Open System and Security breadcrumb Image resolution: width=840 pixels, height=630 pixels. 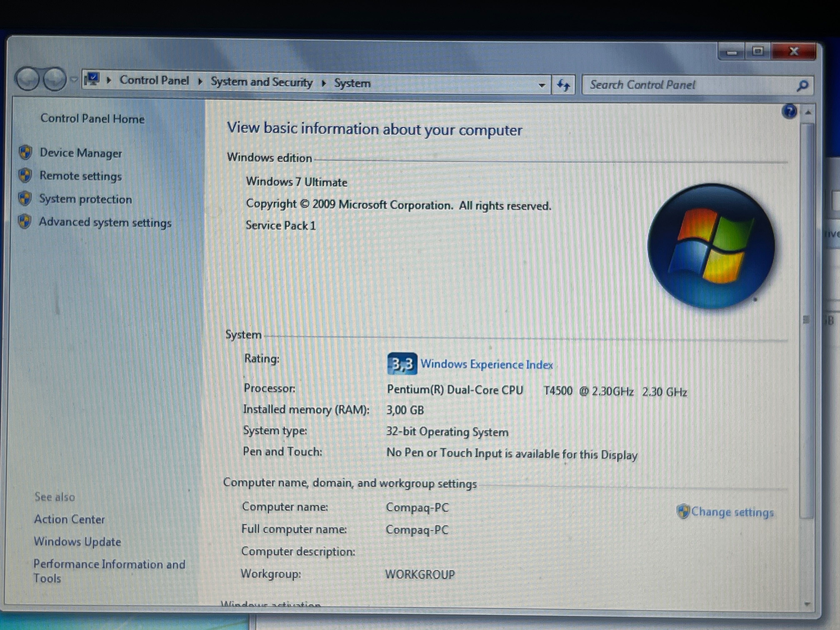pyautogui.click(x=262, y=82)
